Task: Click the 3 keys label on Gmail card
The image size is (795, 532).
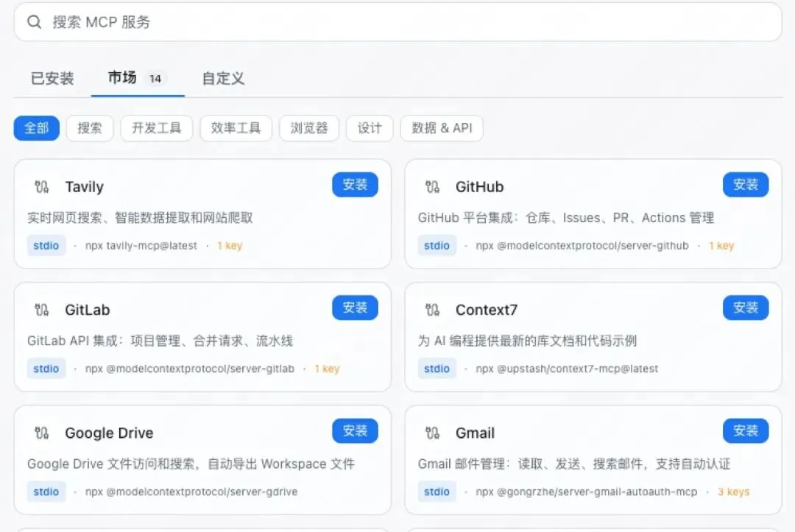Action: [x=733, y=492]
